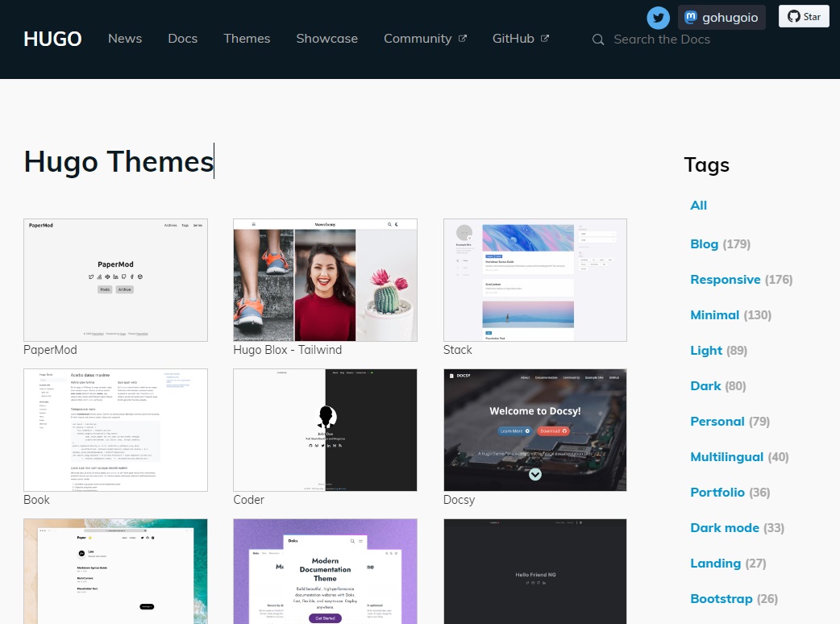Open the News menu item
840x624 pixels.
click(x=125, y=39)
